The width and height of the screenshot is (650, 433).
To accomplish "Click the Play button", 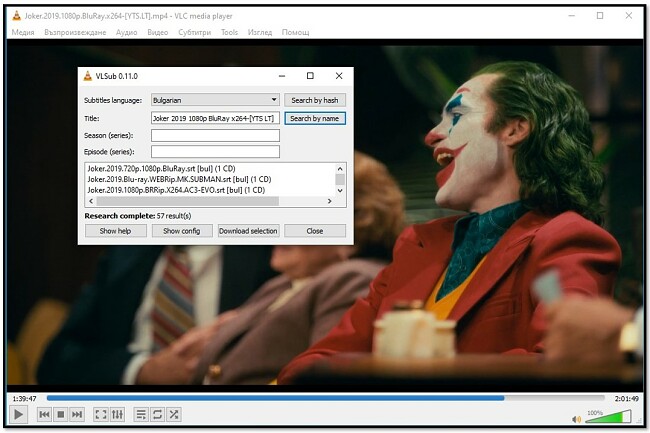I will pyautogui.click(x=18, y=414).
